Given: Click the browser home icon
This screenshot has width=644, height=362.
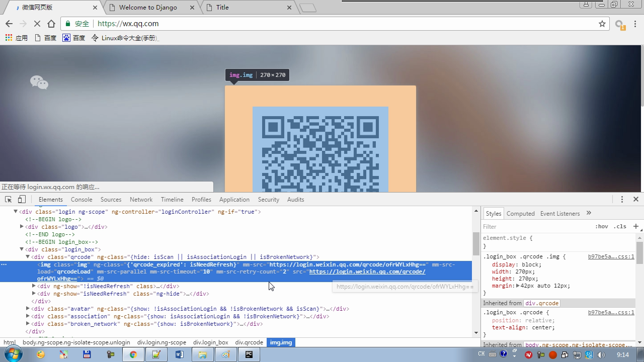Looking at the screenshot, I should click(51, 24).
